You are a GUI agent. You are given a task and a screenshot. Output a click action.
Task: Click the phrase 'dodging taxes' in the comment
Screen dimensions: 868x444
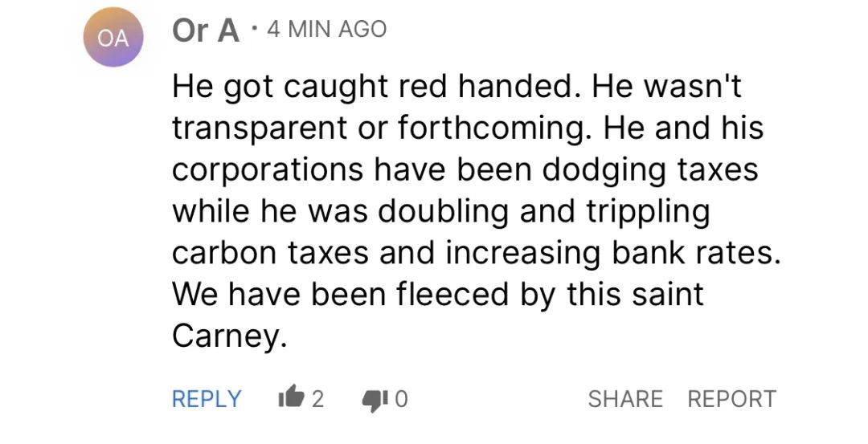[650, 171]
